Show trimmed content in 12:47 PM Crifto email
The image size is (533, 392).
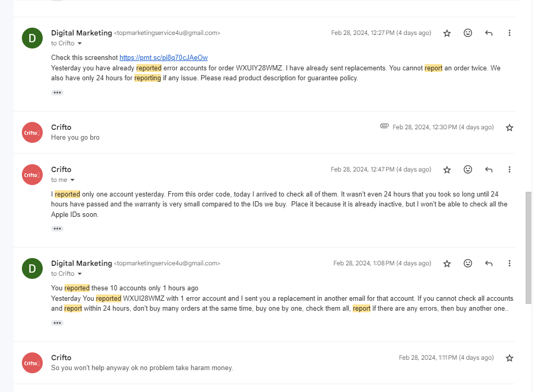(57, 228)
